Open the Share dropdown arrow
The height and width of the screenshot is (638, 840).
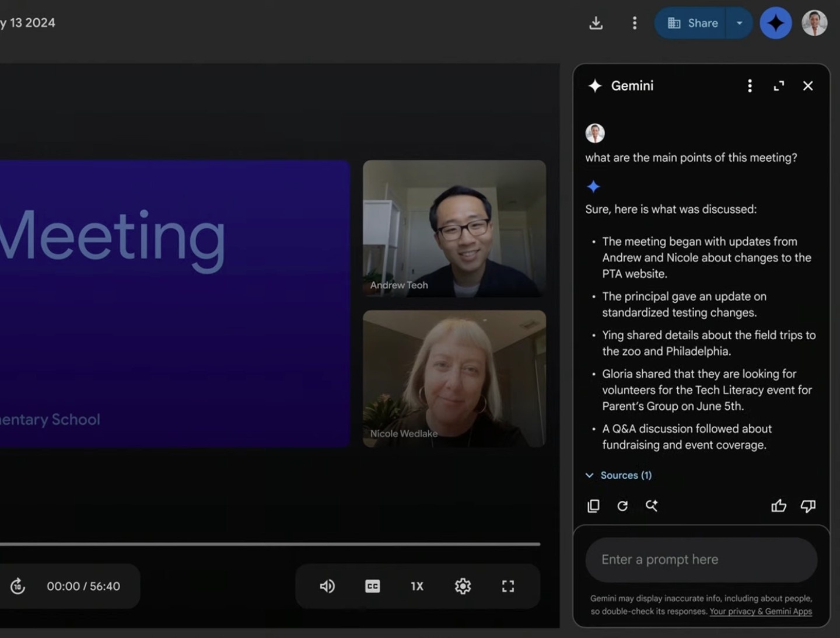739,23
